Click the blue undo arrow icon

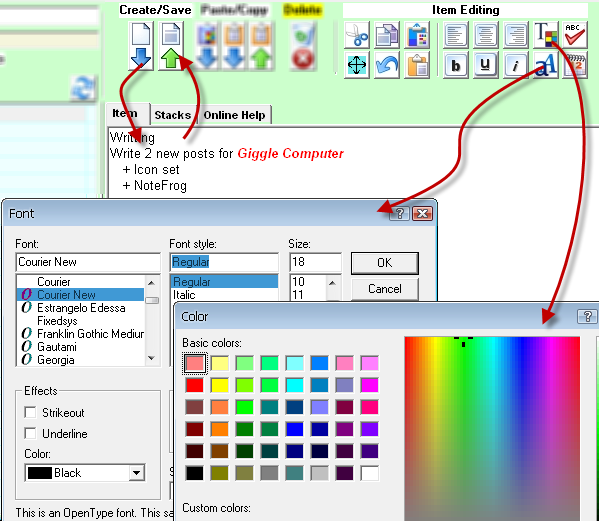(387, 65)
